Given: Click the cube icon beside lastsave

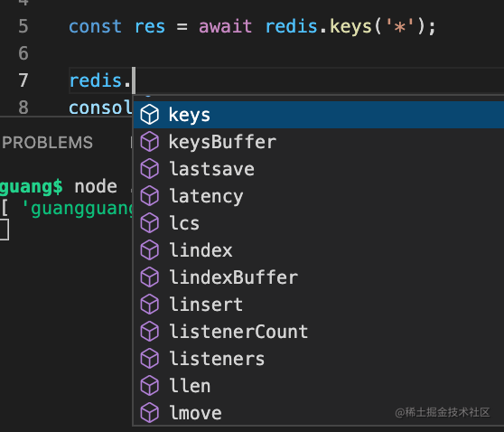Looking at the screenshot, I should (x=149, y=169).
